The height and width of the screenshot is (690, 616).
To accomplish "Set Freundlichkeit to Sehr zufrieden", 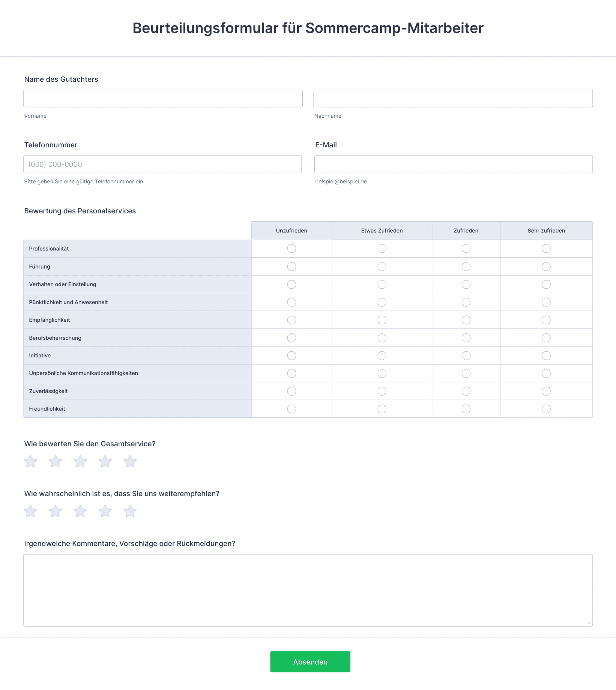I will click(x=546, y=409).
